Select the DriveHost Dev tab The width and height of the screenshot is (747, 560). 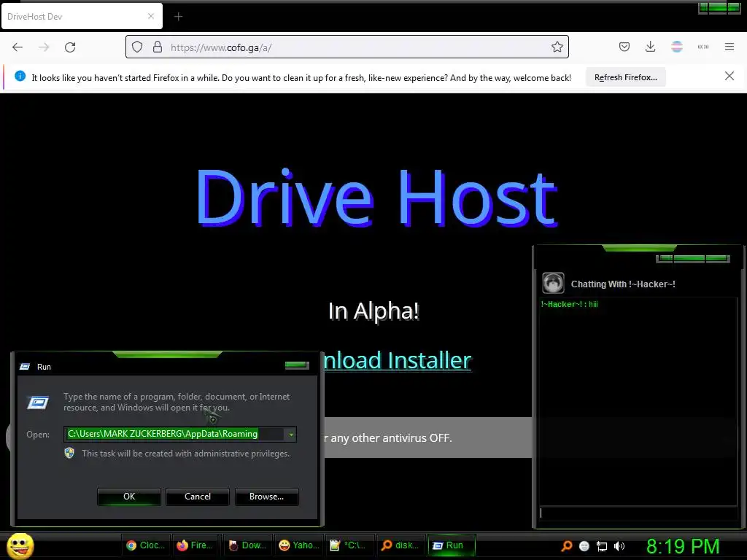click(82, 17)
